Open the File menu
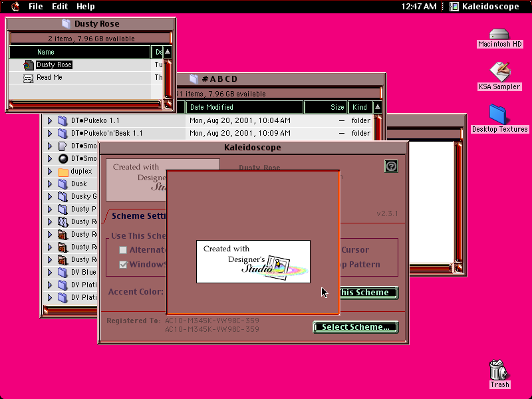The height and width of the screenshot is (399, 532). [x=36, y=7]
